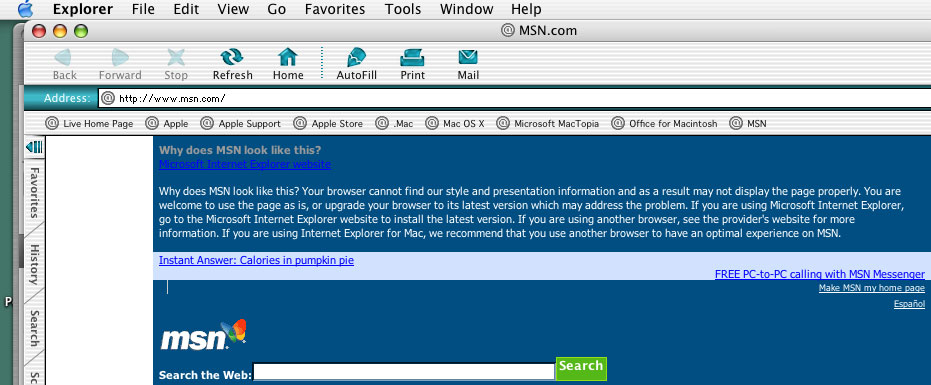Click the MSN.com window title
931x385 pixels.
(547, 30)
